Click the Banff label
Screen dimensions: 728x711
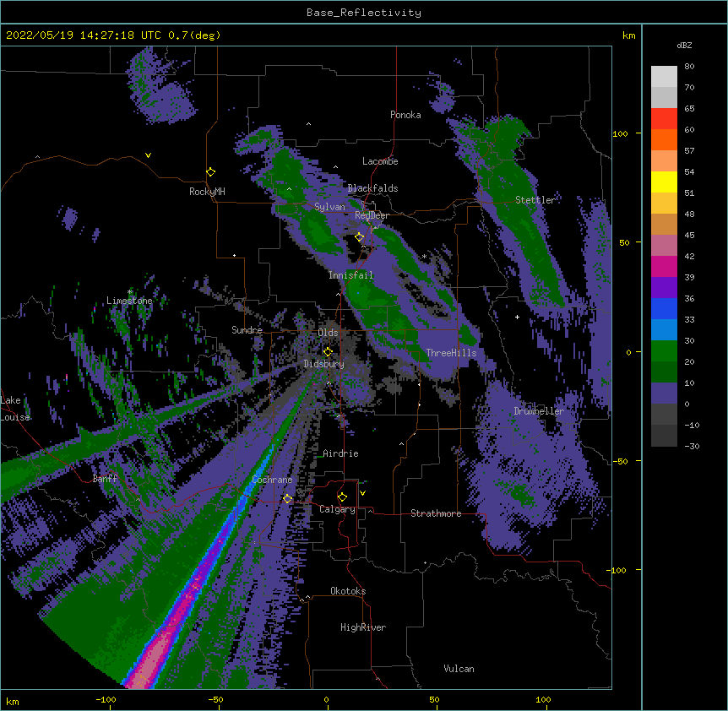click(x=105, y=479)
